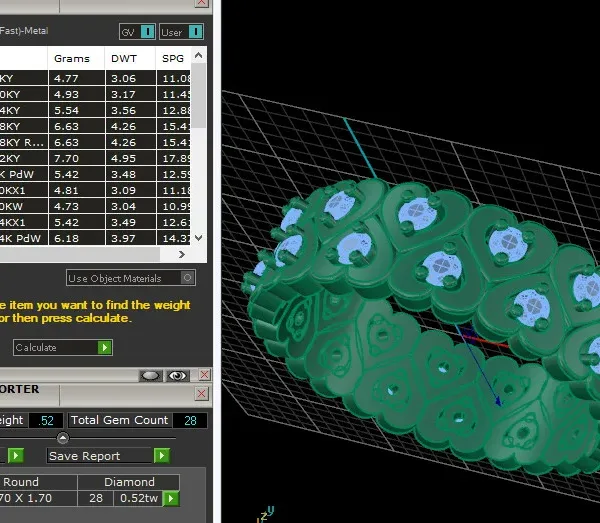Screen dimensions: 600x523
Task: Select the 4KX1 row label
Action: [x=24, y=223]
